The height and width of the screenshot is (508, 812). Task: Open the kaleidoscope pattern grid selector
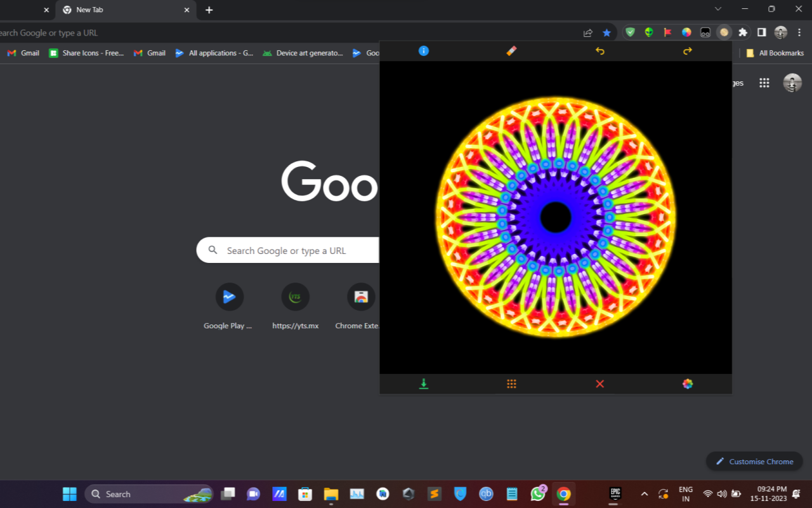coord(511,384)
